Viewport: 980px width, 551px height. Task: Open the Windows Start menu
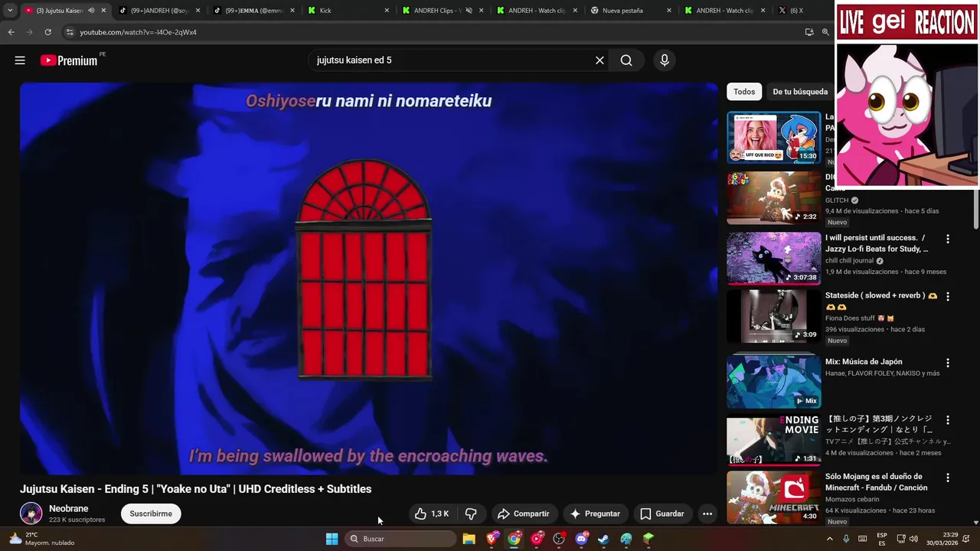[332, 539]
